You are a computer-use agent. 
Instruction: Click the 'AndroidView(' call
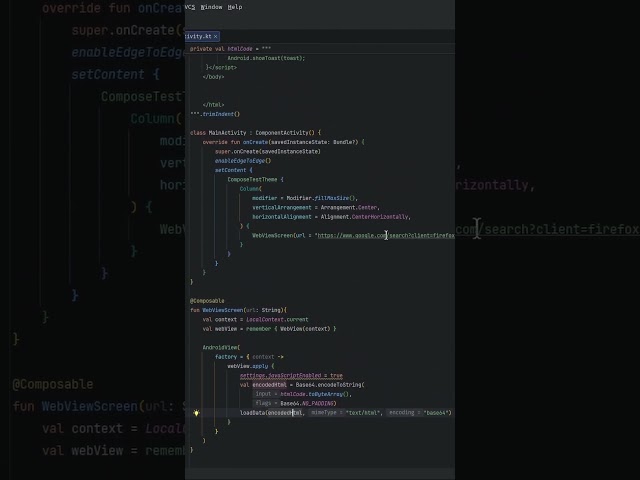221,347
